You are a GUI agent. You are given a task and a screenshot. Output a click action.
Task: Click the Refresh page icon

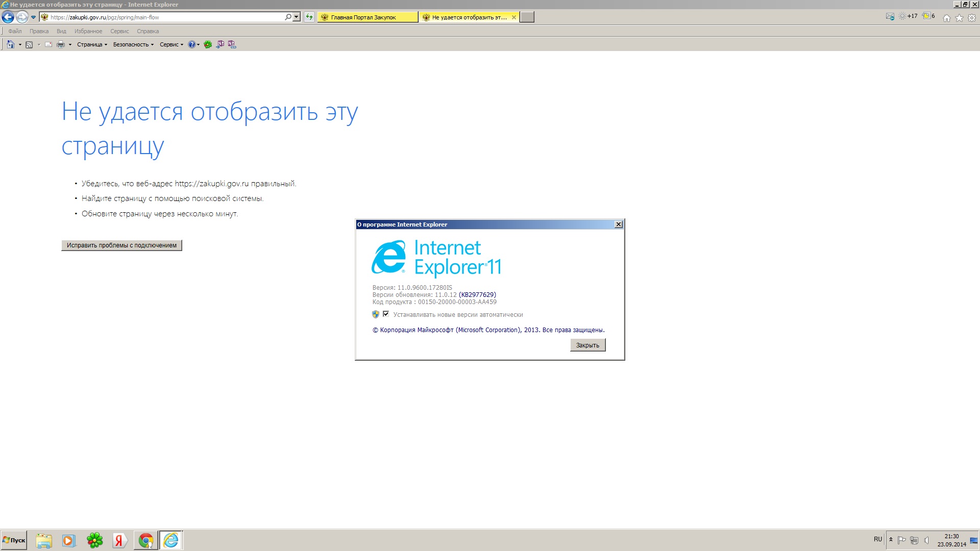click(309, 17)
